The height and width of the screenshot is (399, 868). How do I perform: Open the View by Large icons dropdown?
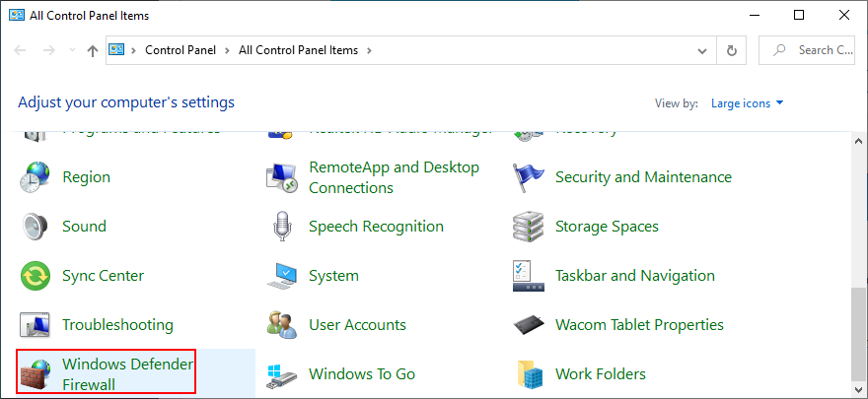point(746,102)
